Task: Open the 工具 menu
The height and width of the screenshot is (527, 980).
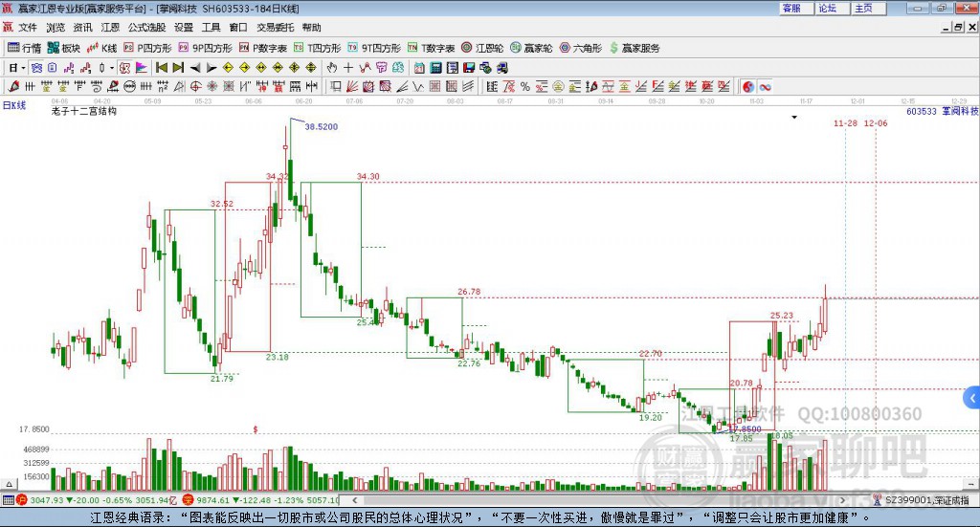Action: coord(212,28)
